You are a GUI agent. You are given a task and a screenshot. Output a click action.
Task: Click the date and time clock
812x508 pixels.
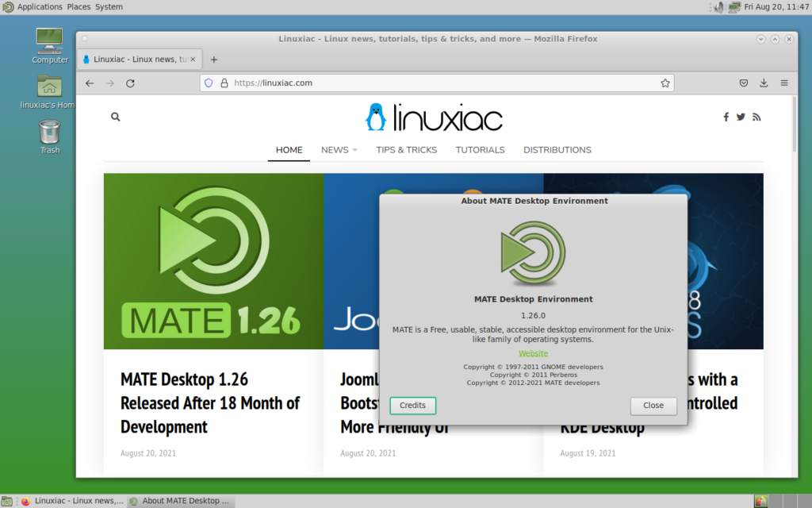tap(776, 7)
